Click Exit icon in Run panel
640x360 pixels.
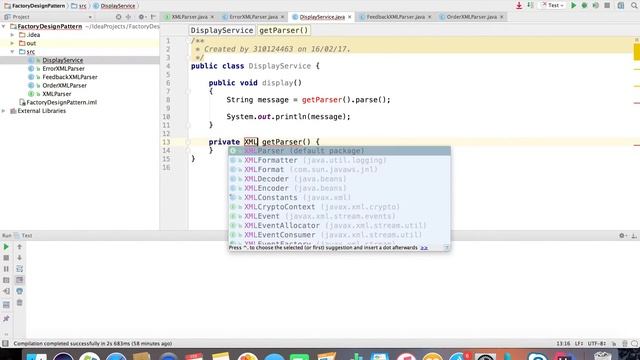tap(6, 291)
